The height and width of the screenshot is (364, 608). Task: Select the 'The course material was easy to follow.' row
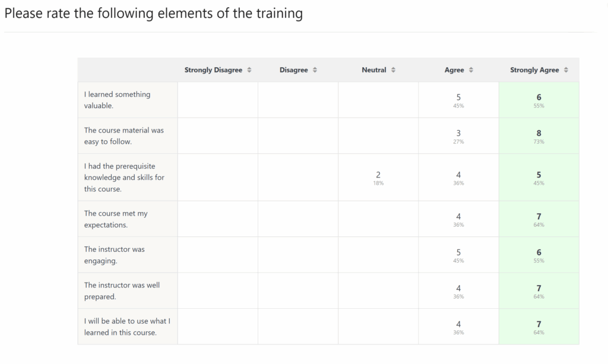point(123,136)
